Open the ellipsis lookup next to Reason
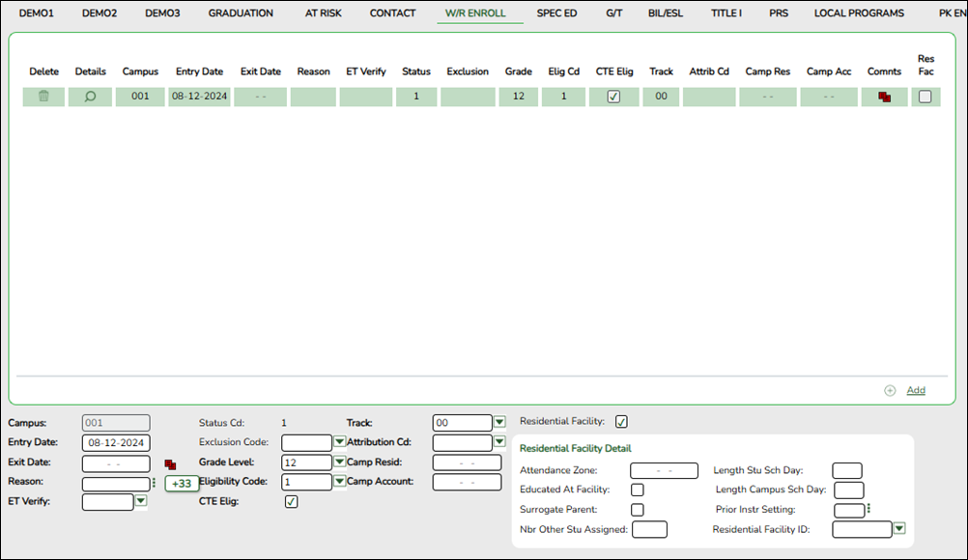The height and width of the screenshot is (560, 968). (154, 482)
